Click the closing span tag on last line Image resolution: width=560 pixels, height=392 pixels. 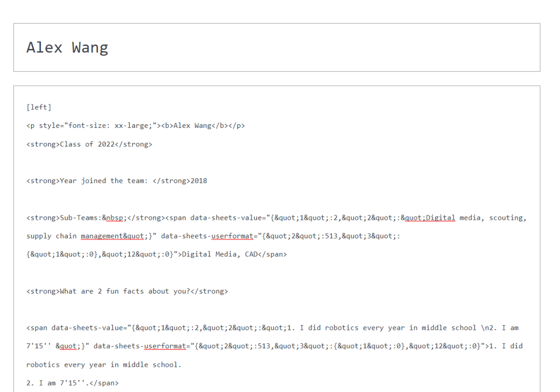pos(104,383)
